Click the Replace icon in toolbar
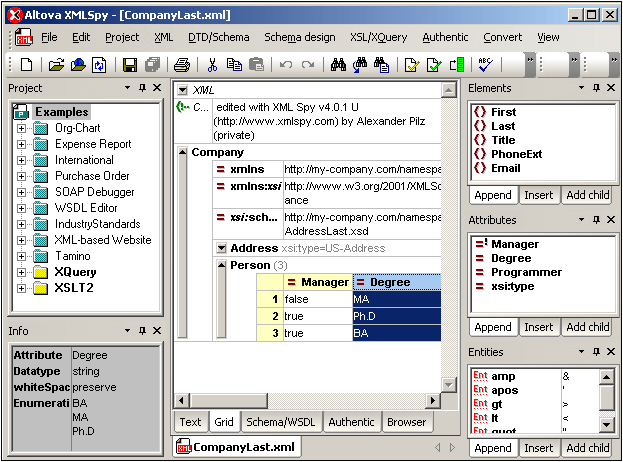This screenshot has height=462, width=623. tap(381, 64)
